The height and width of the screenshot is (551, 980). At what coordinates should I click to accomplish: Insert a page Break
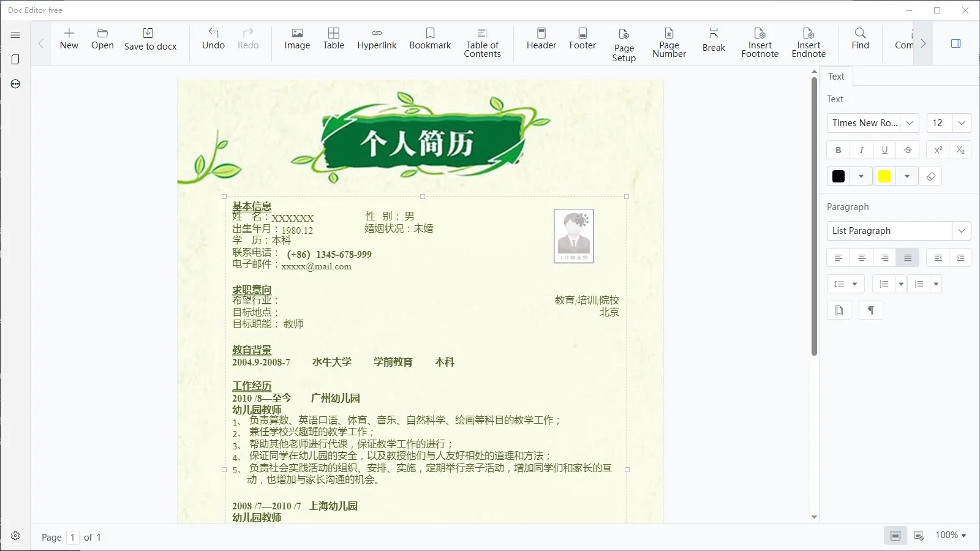click(714, 40)
